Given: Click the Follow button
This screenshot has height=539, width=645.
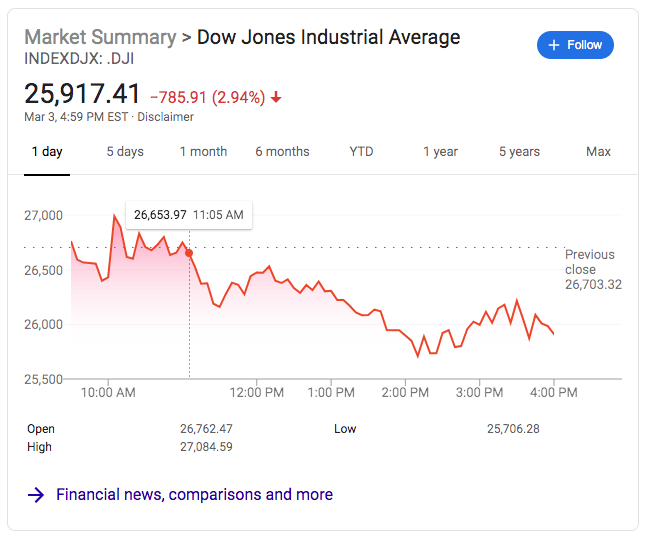Looking at the screenshot, I should [x=575, y=45].
